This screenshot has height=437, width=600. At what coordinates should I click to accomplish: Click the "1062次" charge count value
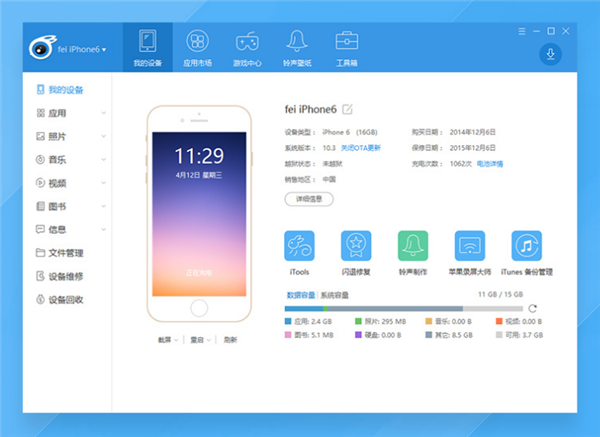coord(461,164)
